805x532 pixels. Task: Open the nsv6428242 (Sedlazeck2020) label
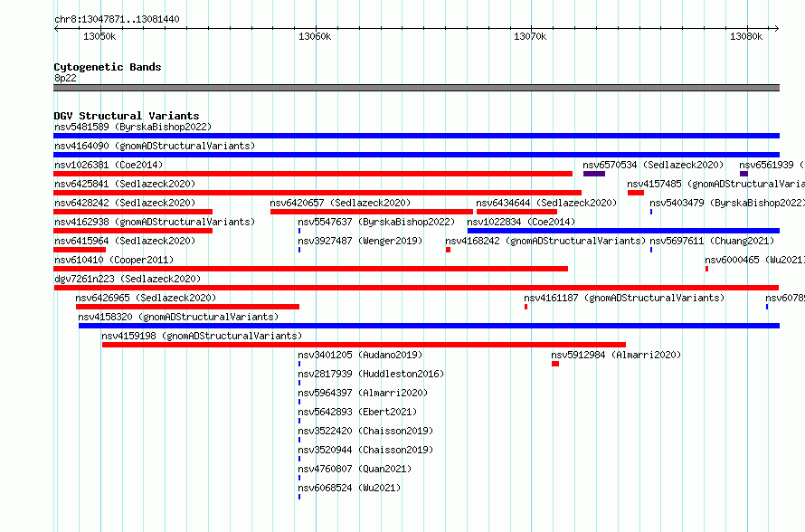(x=125, y=203)
